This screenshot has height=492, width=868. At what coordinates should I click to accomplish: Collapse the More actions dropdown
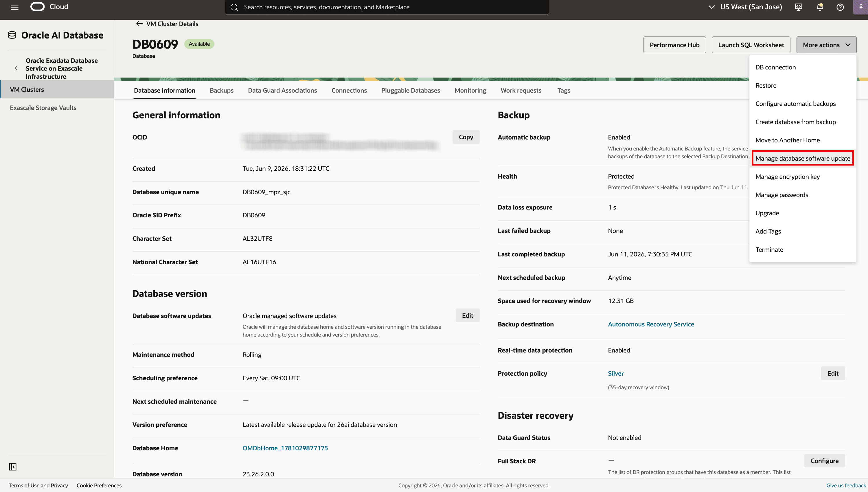click(x=826, y=45)
